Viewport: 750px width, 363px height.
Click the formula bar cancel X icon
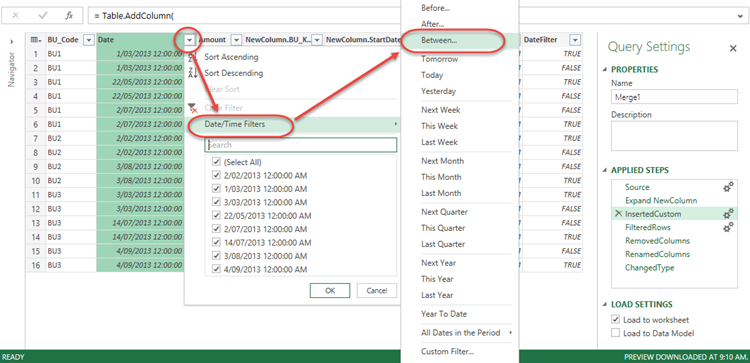point(15,15)
